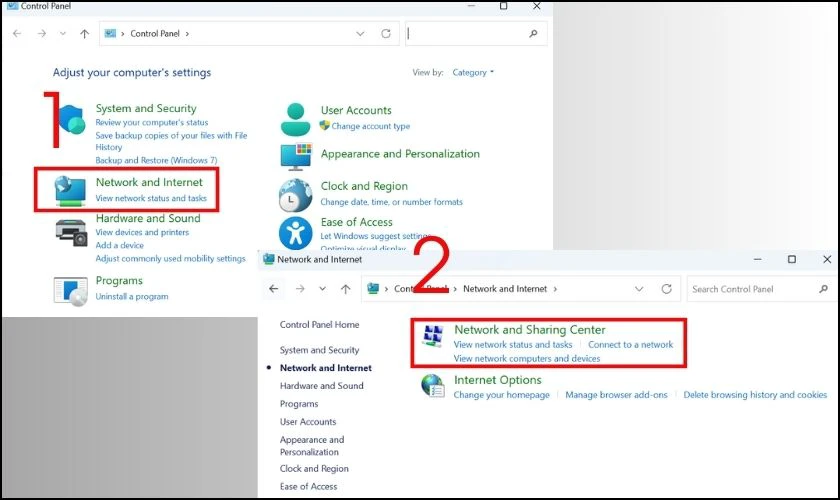840x500 pixels.
Task: Open Control Panel Home sidebar link
Action: (319, 325)
